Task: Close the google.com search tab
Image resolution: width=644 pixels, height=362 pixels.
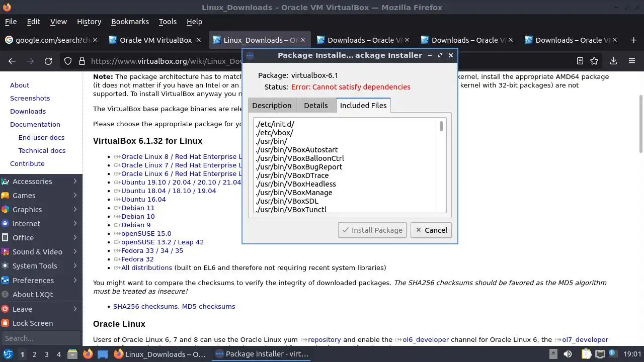Action: [95, 40]
